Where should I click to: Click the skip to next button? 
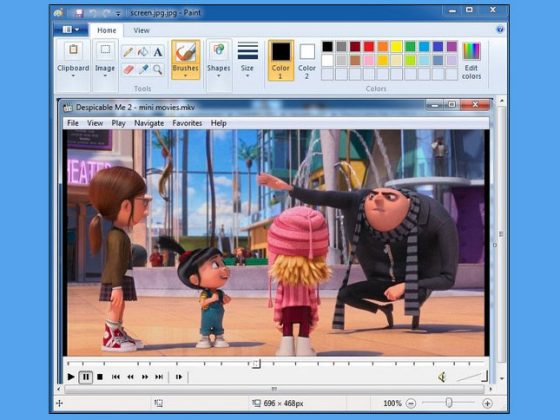pyautogui.click(x=159, y=377)
